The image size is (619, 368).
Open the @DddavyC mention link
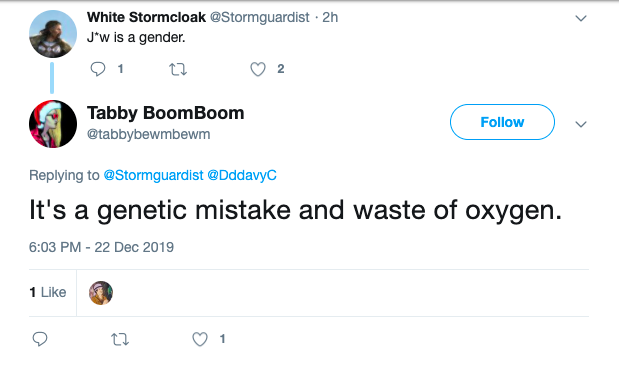(242, 175)
